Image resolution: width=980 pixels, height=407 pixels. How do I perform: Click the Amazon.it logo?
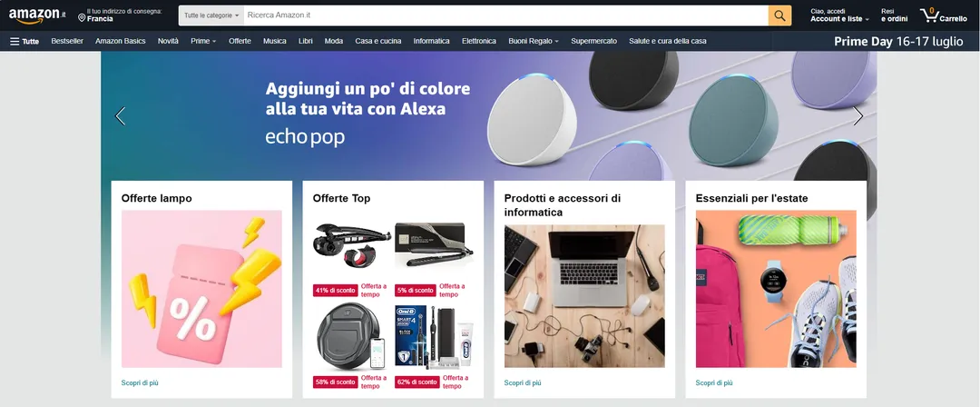point(37,15)
